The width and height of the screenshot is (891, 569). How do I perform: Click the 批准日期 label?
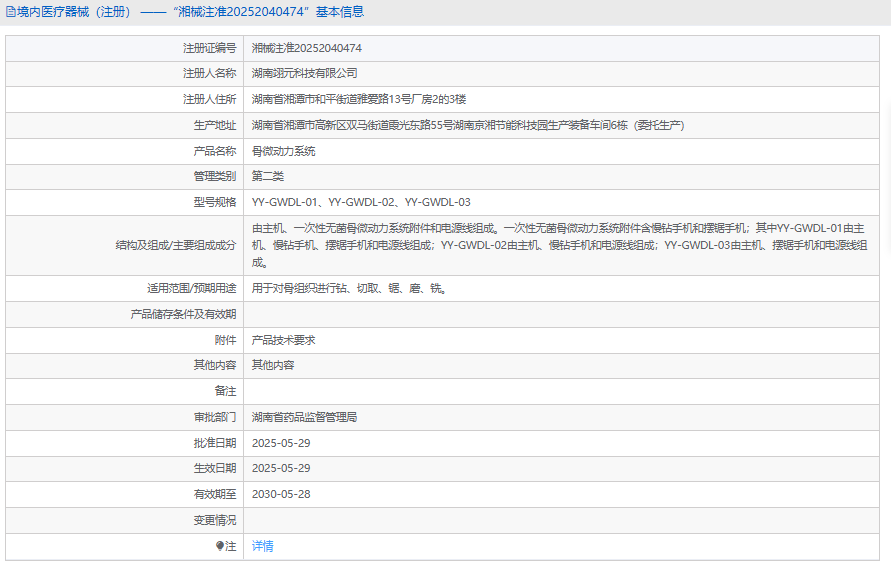[x=215, y=443]
